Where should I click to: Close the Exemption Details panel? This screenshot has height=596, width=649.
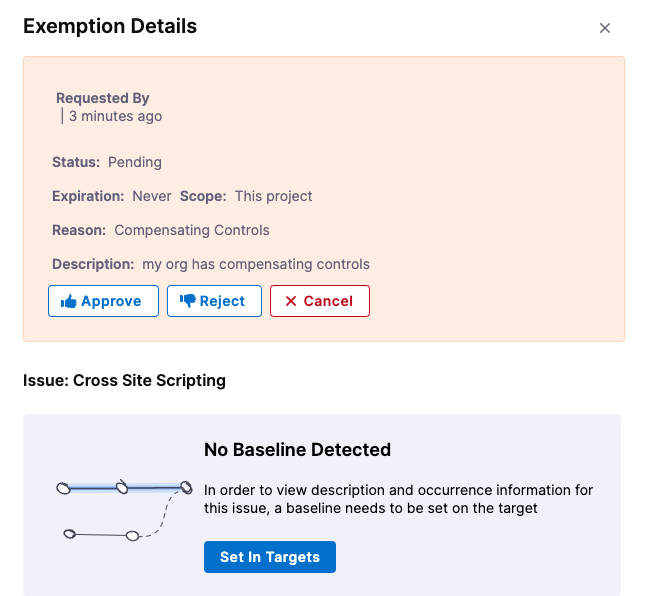(x=604, y=28)
